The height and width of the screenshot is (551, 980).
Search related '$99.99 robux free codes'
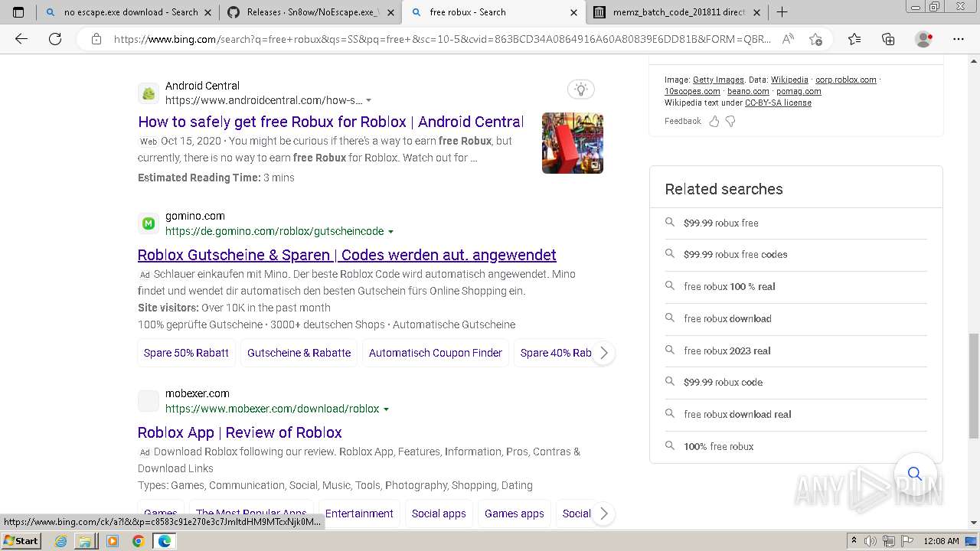pos(796,255)
